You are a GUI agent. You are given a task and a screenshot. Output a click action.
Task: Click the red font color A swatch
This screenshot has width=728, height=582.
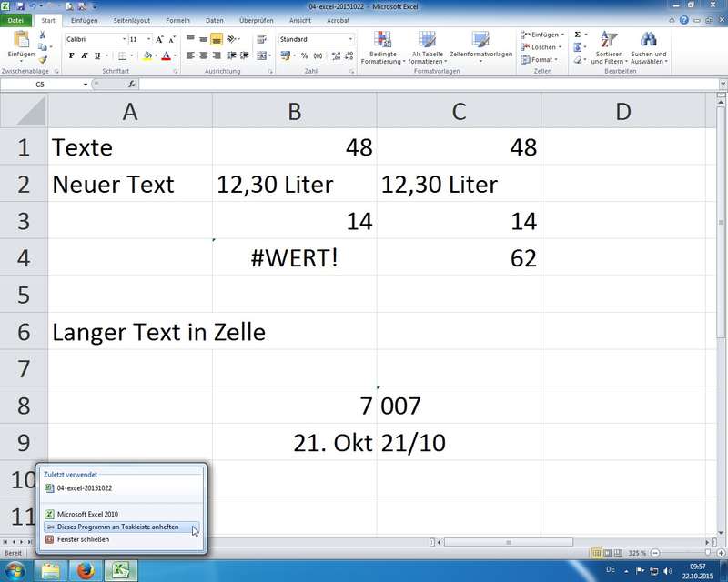[x=167, y=55]
